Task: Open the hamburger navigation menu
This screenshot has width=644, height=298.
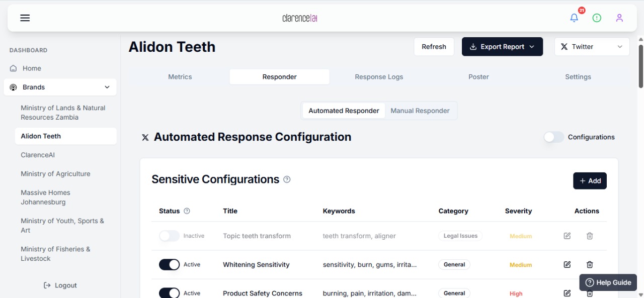Action: coord(25,18)
